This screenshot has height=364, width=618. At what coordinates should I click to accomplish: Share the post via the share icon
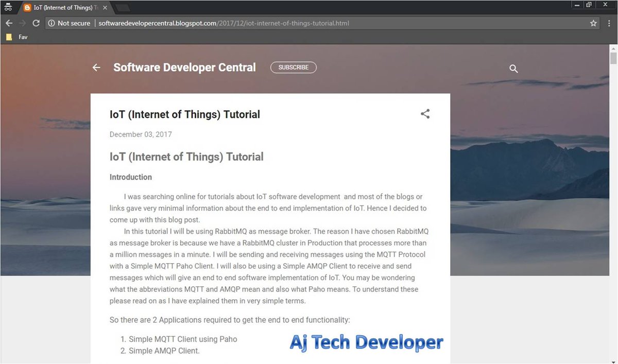point(425,113)
